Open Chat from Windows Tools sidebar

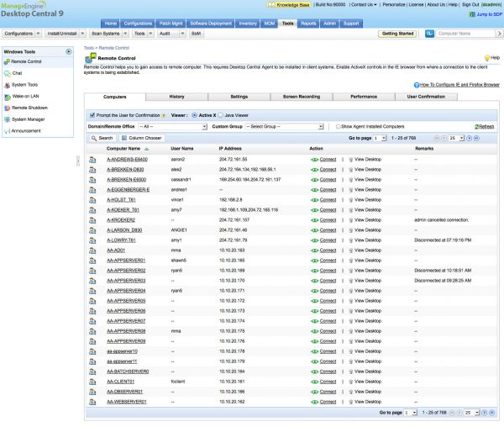click(17, 73)
